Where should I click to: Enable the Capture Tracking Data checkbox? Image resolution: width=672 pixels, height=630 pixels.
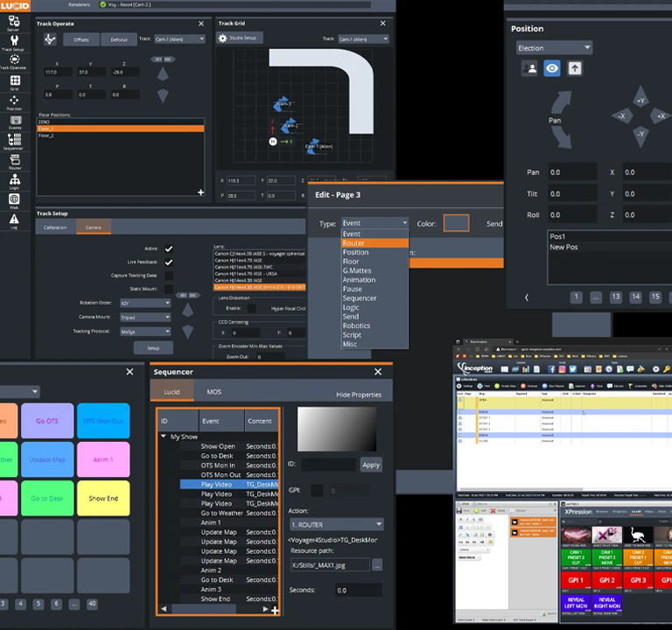169,276
